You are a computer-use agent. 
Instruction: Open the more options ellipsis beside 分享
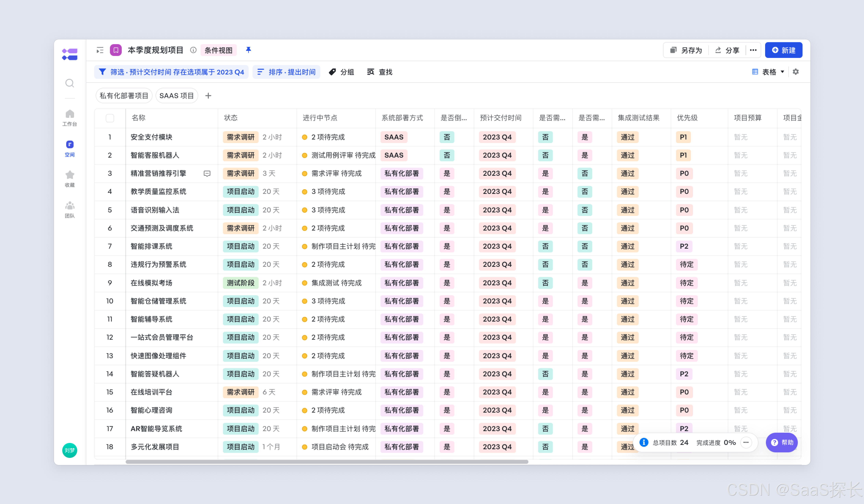click(753, 50)
